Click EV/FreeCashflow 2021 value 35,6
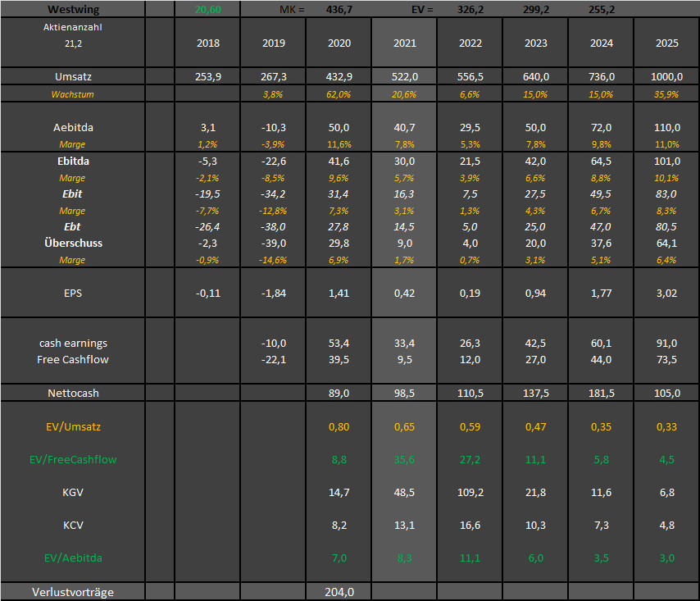Screen dimensions: 700x601 [404, 459]
